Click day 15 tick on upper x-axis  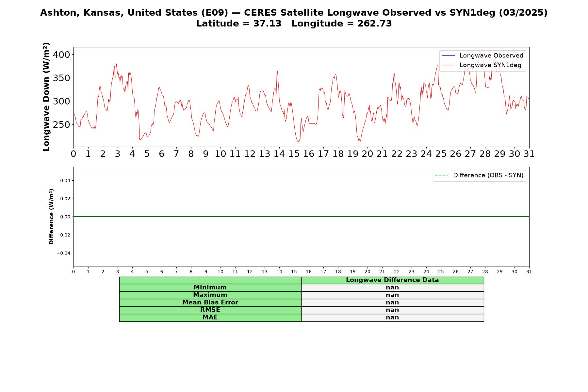[294, 154]
